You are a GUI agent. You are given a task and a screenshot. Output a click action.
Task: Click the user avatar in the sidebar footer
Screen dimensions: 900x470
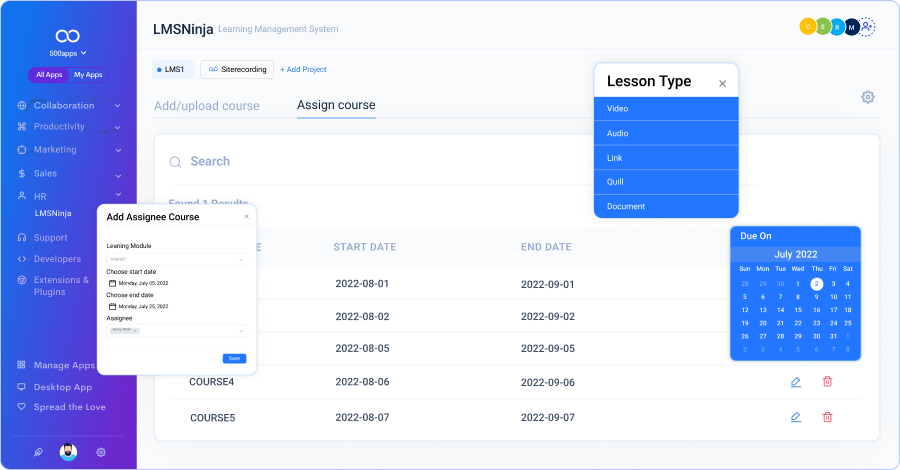pos(68,452)
